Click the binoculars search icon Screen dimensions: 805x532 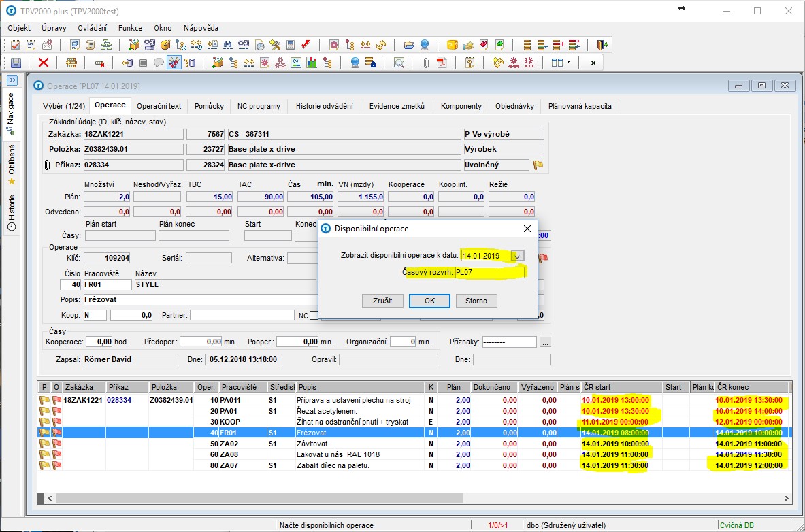point(228,45)
